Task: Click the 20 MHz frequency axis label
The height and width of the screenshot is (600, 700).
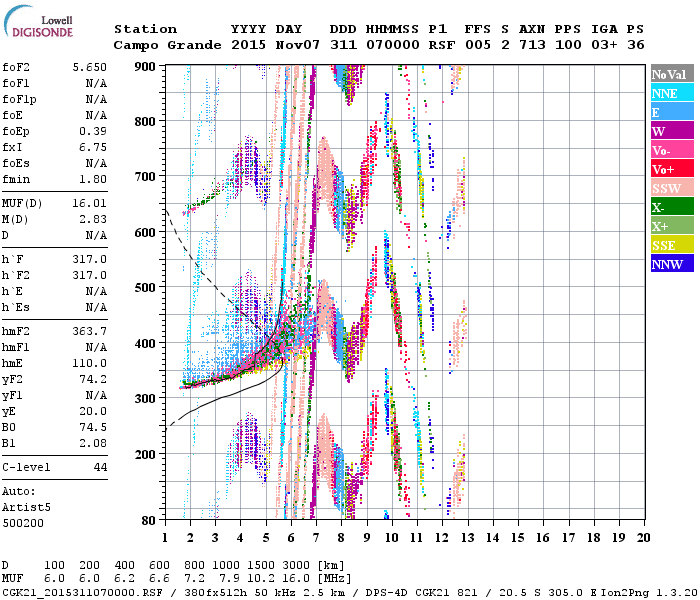Action: [643, 538]
